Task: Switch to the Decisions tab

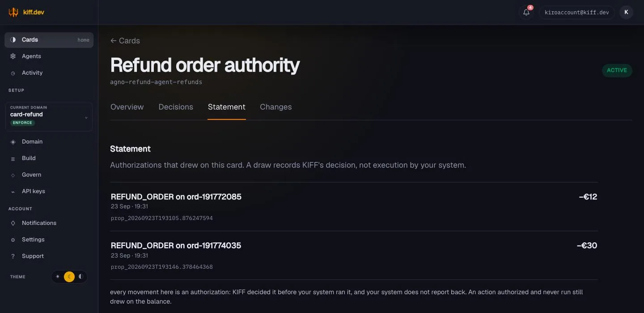Action: pyautogui.click(x=176, y=107)
